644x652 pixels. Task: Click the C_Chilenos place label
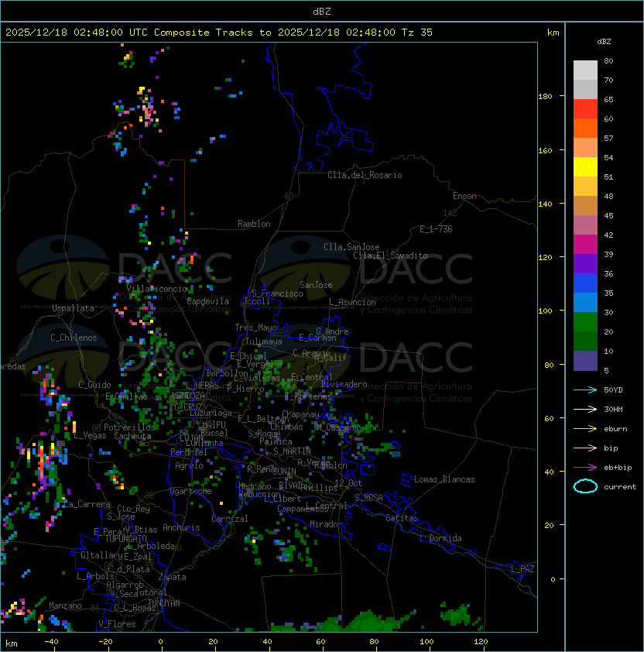[74, 338]
